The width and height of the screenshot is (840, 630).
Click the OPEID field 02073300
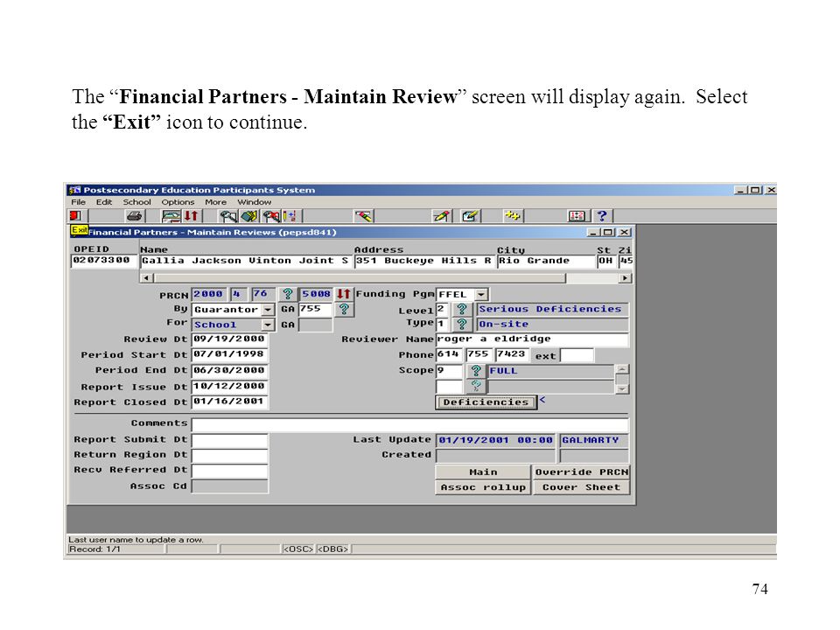tap(103, 261)
